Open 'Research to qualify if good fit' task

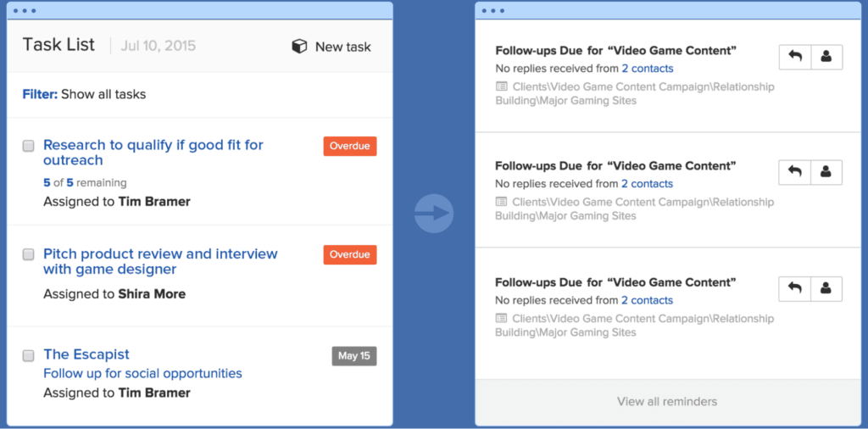click(153, 153)
